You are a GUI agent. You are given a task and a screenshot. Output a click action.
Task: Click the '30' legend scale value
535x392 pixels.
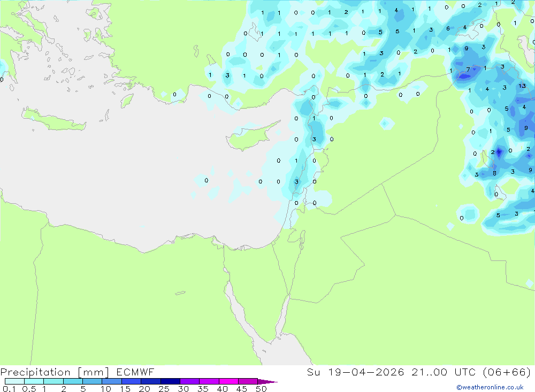(184, 389)
